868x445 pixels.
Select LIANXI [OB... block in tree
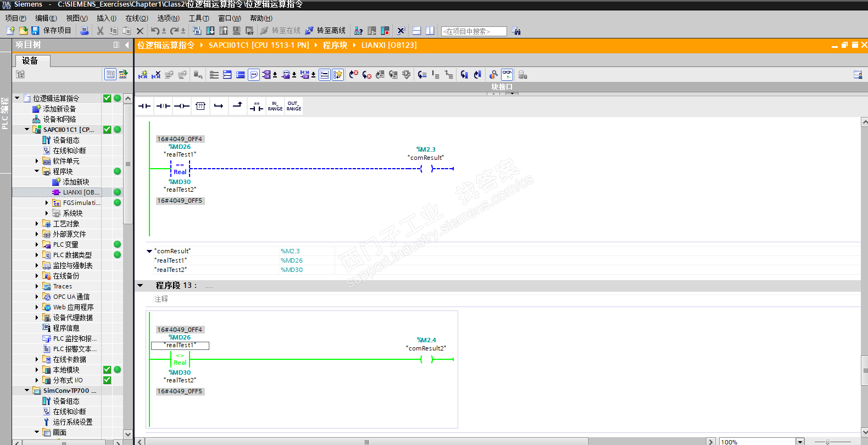click(81, 192)
